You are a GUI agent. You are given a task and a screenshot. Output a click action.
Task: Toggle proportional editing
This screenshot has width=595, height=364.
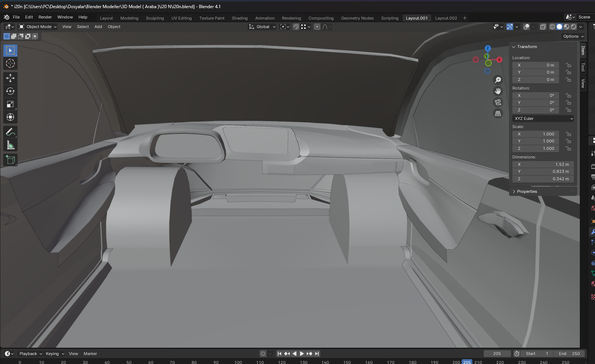point(317,27)
